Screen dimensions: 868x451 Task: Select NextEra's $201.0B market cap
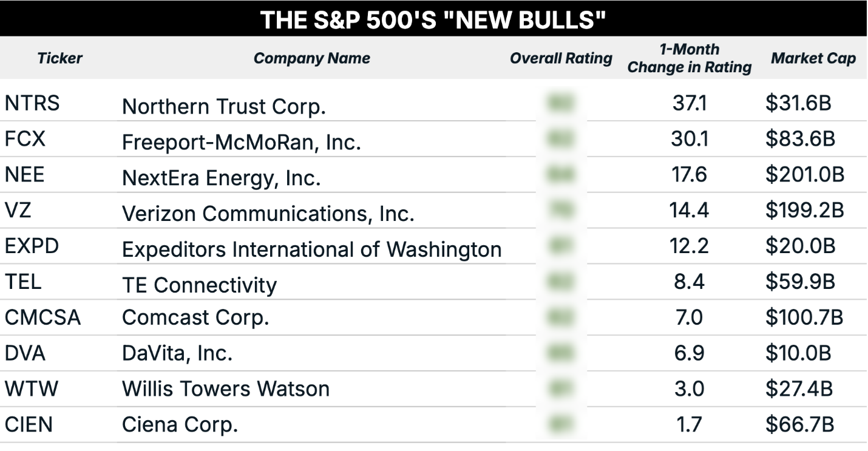pos(805,175)
